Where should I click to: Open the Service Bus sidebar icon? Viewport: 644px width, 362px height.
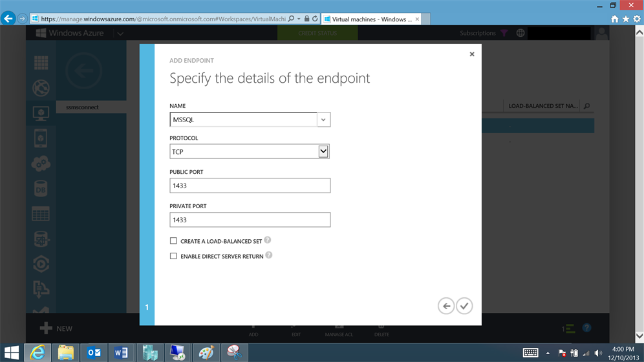click(41, 290)
